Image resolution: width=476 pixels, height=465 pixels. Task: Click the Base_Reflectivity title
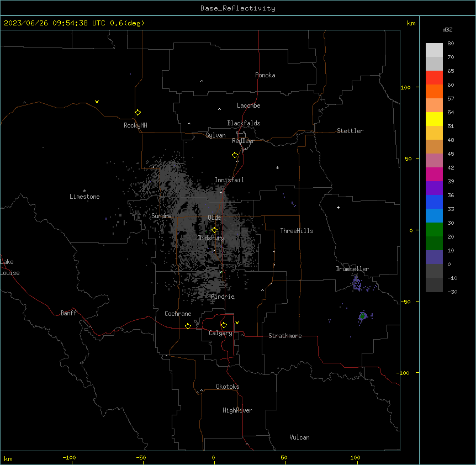[x=238, y=8]
